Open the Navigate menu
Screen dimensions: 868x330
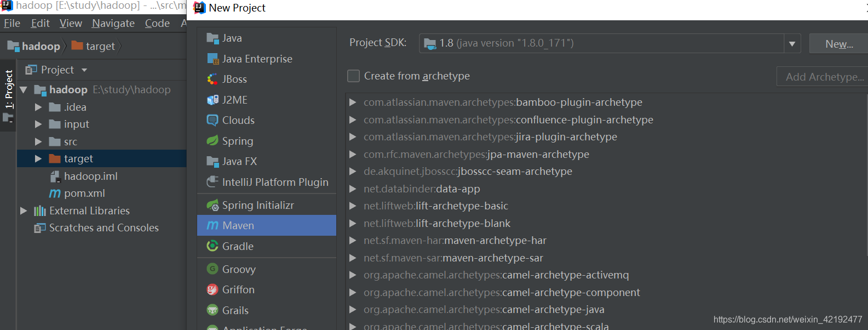113,24
